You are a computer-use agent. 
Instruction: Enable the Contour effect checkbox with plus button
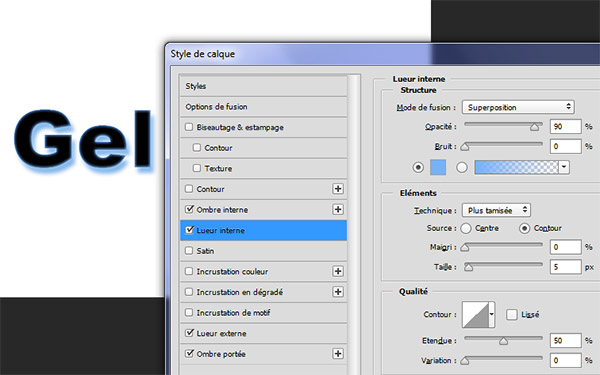(x=189, y=189)
